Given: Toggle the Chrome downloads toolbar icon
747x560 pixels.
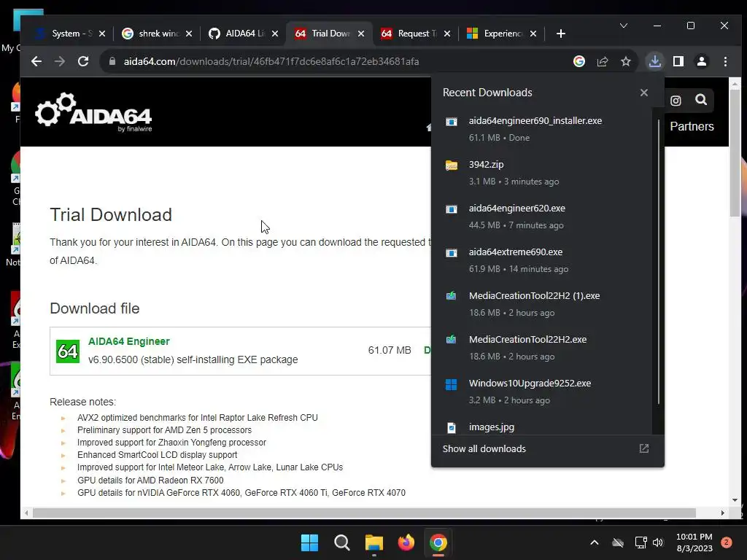Looking at the screenshot, I should [655, 61].
